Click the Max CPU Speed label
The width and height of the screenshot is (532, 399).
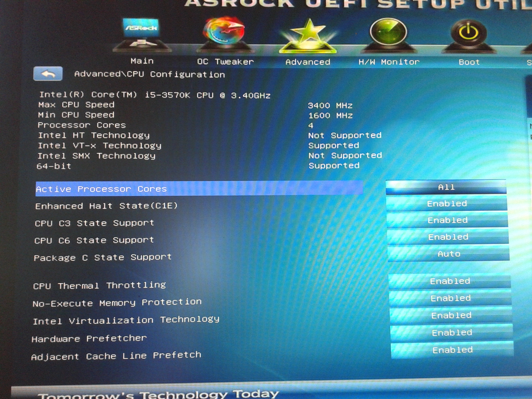coord(76,105)
